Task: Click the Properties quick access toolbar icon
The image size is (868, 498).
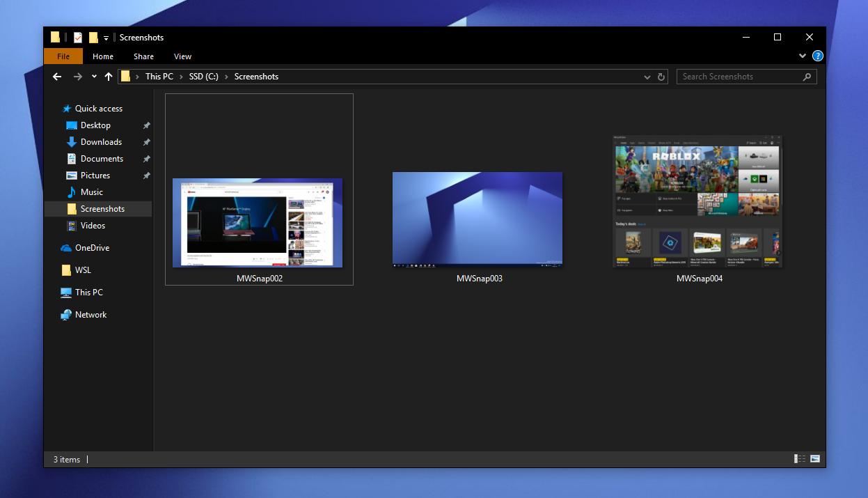Action: (78, 38)
